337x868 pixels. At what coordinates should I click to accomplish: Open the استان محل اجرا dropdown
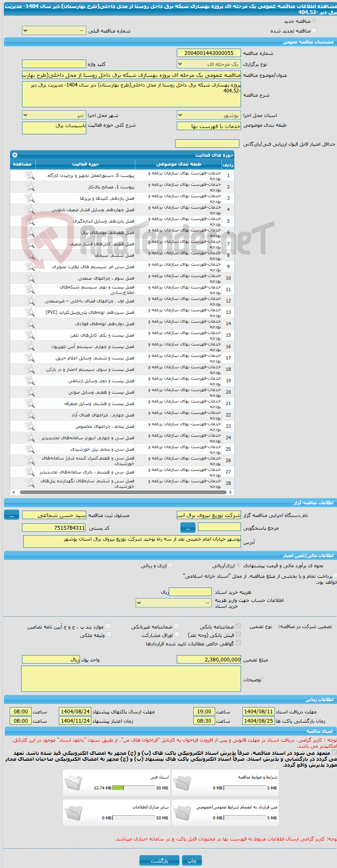[x=209, y=115]
